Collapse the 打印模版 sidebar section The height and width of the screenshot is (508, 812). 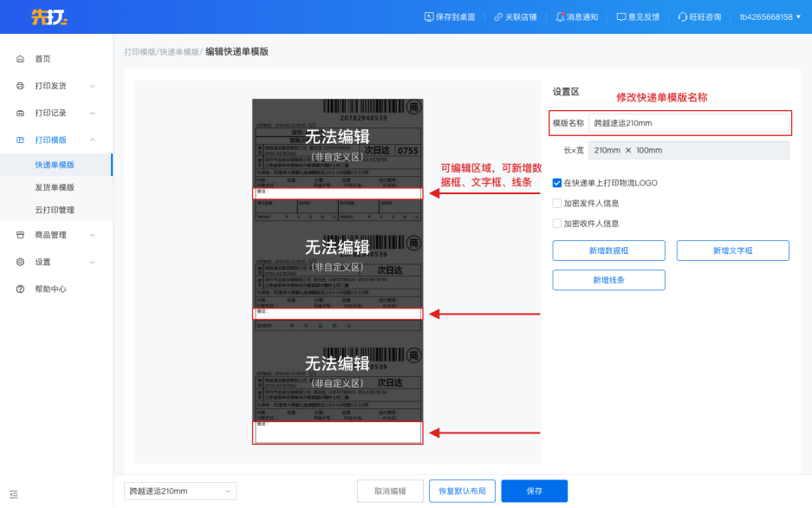(x=92, y=140)
